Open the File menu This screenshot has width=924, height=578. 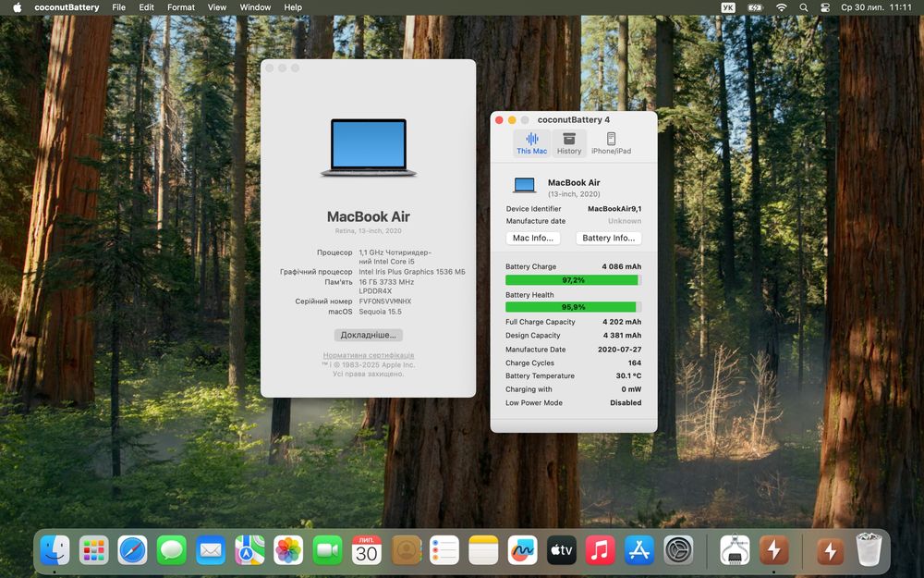tap(118, 7)
